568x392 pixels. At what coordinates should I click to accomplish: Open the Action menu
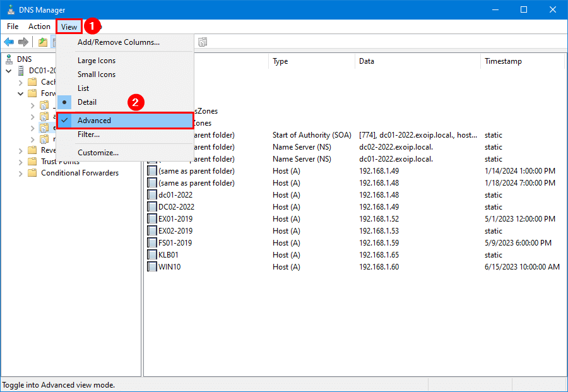(39, 27)
